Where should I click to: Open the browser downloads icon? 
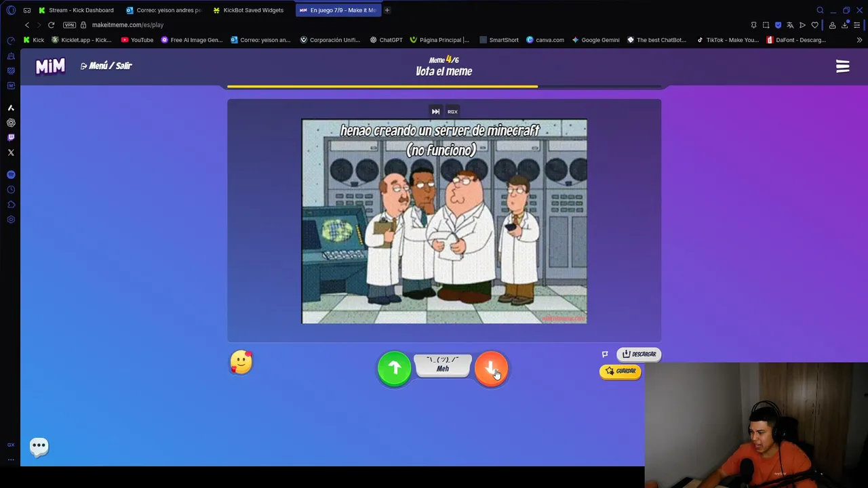click(x=844, y=25)
